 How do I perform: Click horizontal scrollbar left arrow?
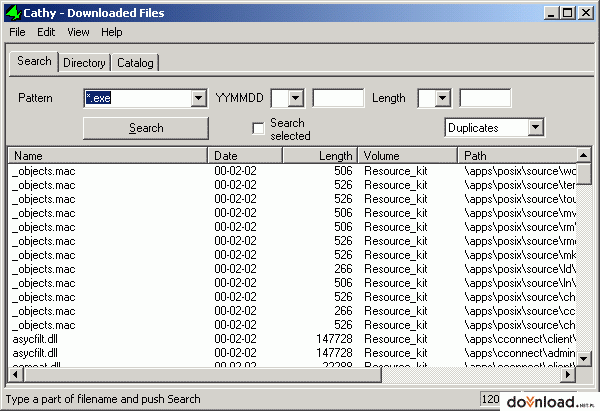pos(16,374)
